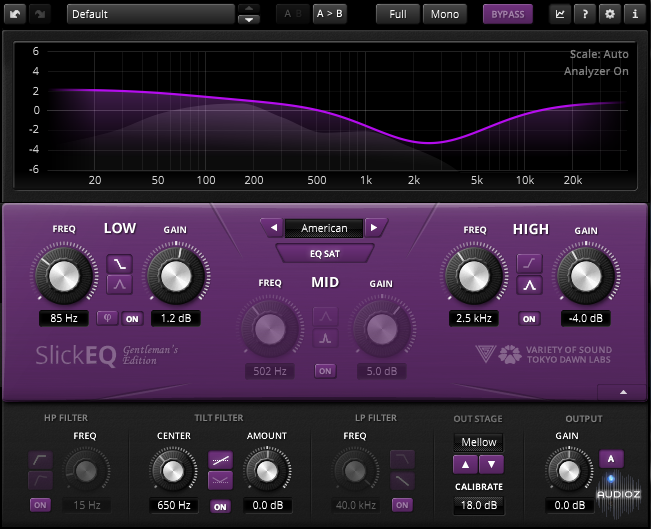
Task: Toggle the MID band ON button
Action: pos(325,371)
